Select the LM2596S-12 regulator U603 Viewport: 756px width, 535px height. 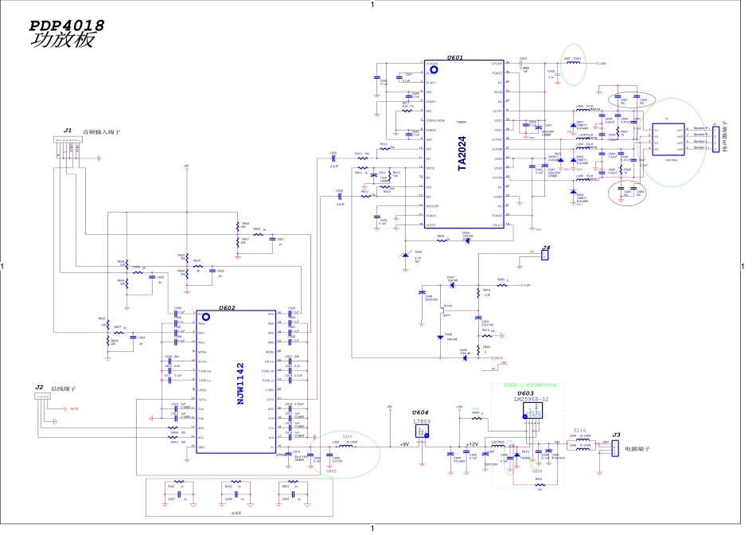531,411
